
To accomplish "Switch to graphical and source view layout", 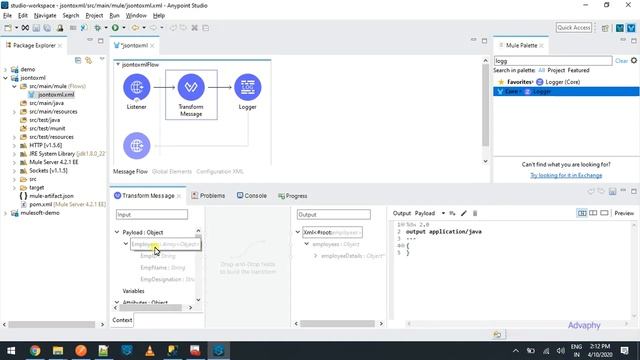I will [x=582, y=213].
